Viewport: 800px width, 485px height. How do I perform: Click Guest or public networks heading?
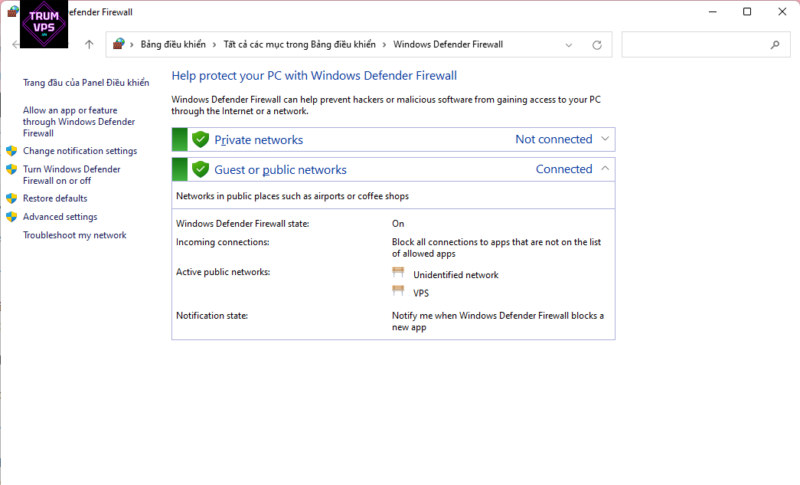[x=281, y=170]
